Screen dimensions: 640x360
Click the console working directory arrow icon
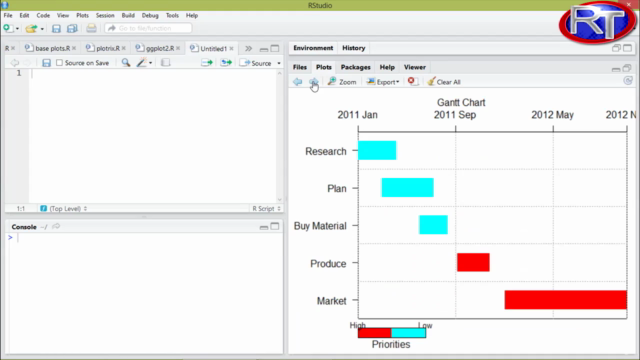[56, 227]
